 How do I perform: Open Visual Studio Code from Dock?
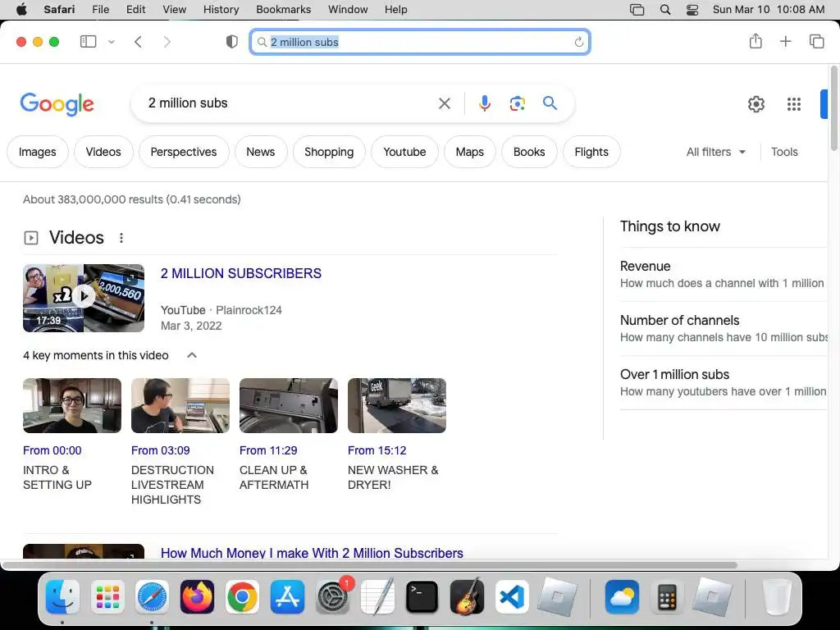(x=512, y=597)
